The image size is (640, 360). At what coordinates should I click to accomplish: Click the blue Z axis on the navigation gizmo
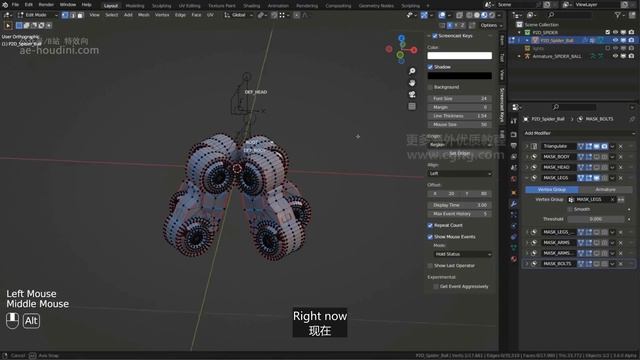coord(402,38)
